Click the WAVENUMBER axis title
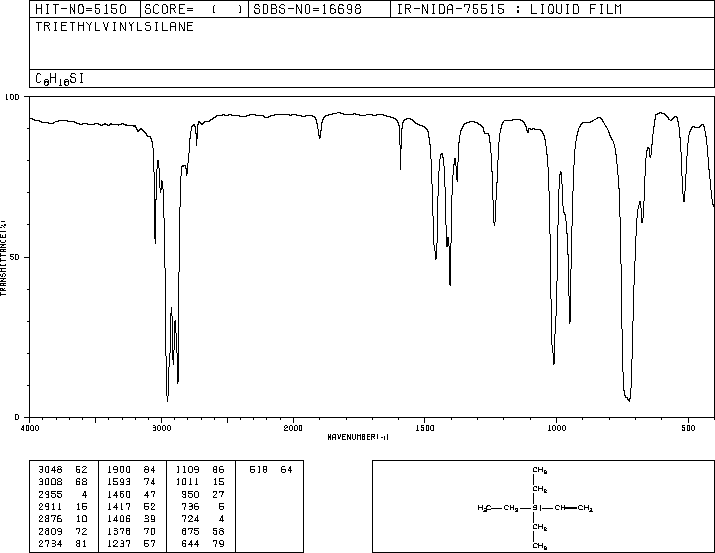Image resolution: width=715 pixels, height=553 pixels. point(358,437)
